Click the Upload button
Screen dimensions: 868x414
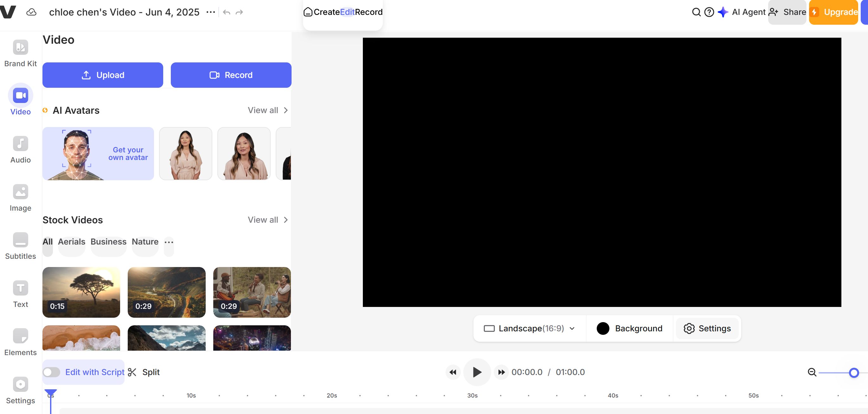[x=102, y=75]
